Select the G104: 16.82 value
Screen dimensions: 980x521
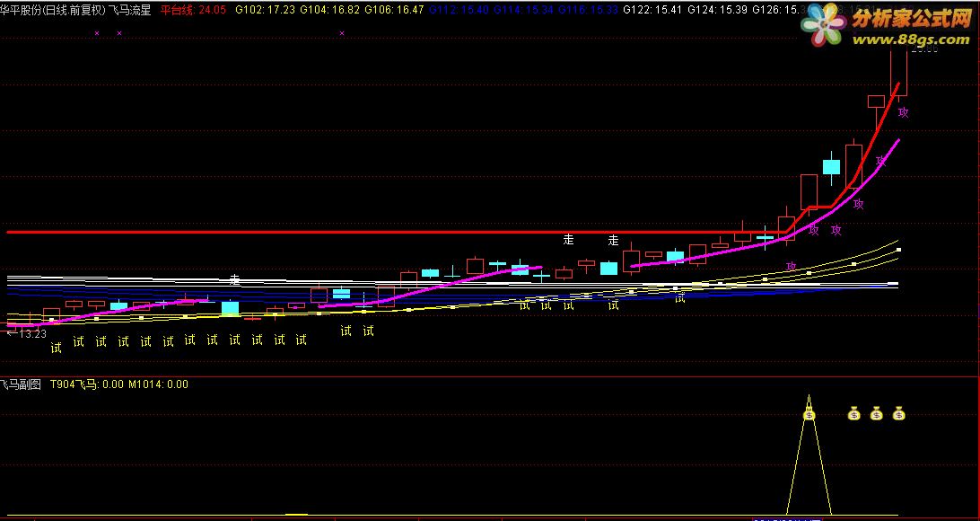point(330,10)
